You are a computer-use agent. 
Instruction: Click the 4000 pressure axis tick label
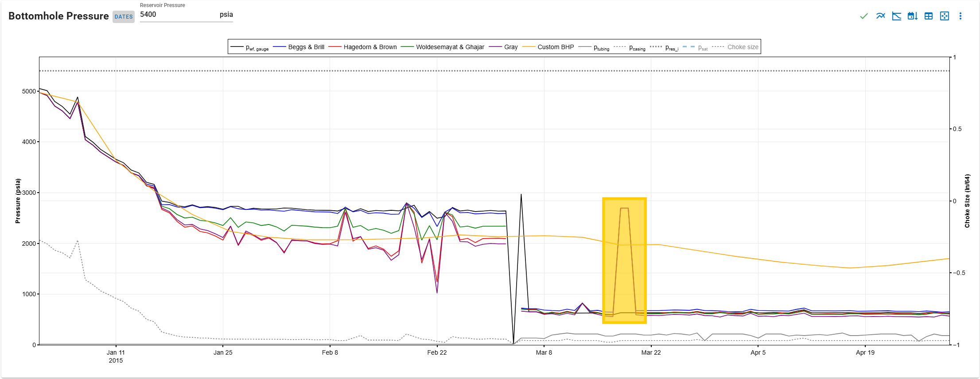[x=29, y=142]
